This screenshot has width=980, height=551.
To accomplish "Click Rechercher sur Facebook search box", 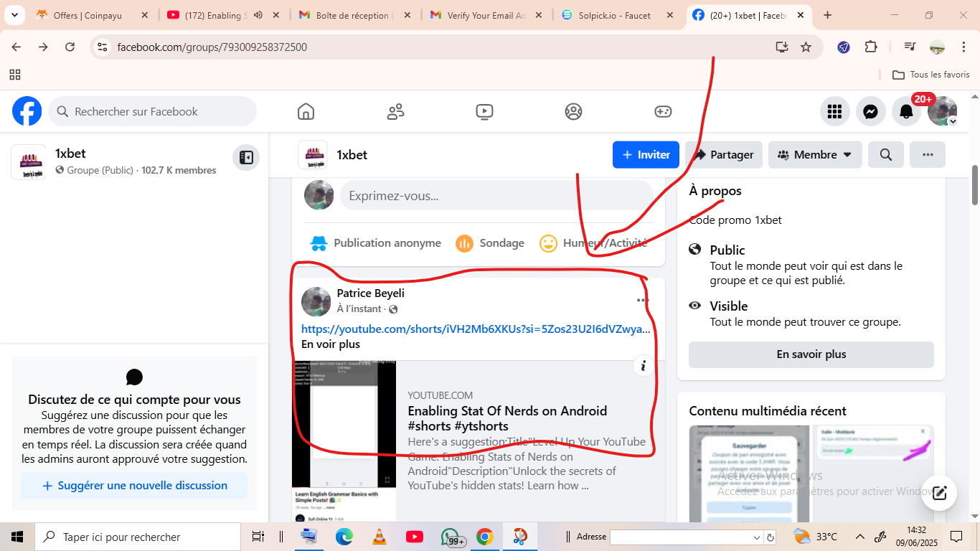I will point(152,111).
